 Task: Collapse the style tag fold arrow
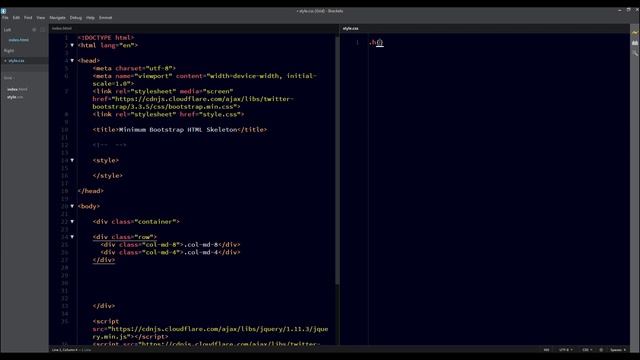[72, 160]
